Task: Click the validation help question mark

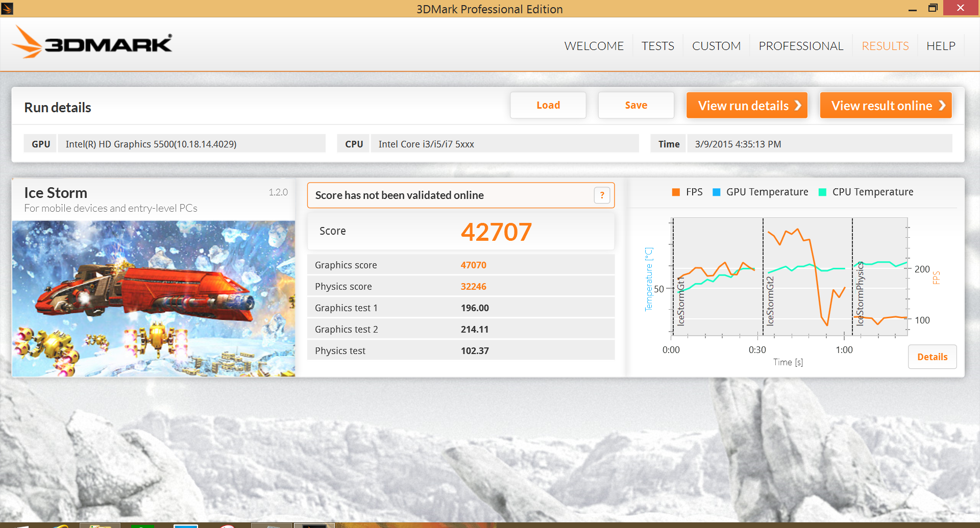Action: (x=602, y=195)
